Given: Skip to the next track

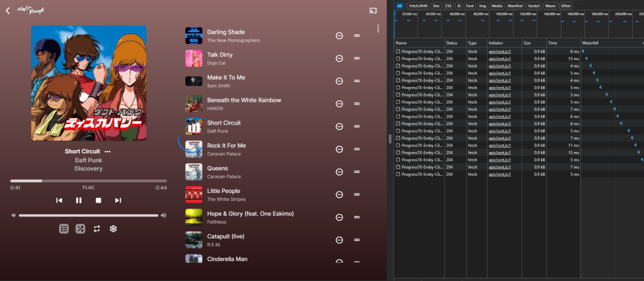Looking at the screenshot, I should [118, 200].
